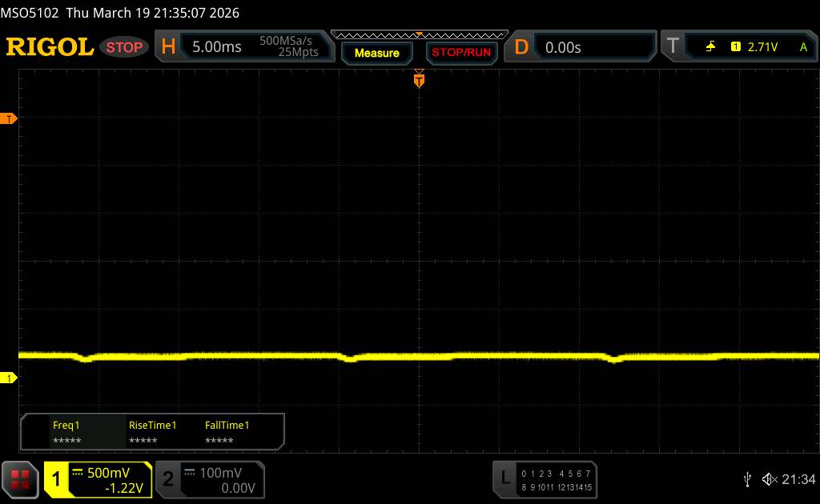Click the red STOP status badge
Viewport: 820px width, 504px height.
coord(125,47)
